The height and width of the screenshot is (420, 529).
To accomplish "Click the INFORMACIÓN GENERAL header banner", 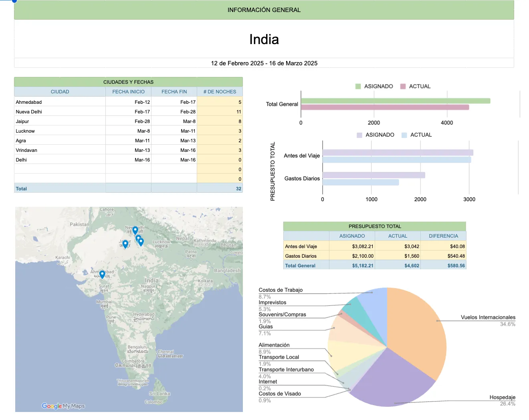I will pos(264,10).
